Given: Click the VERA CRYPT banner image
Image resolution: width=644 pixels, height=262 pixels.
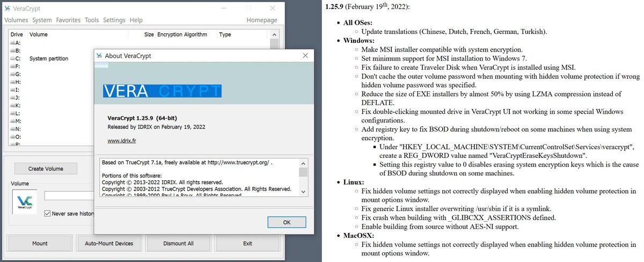Looking at the screenshot, I should point(162,90).
